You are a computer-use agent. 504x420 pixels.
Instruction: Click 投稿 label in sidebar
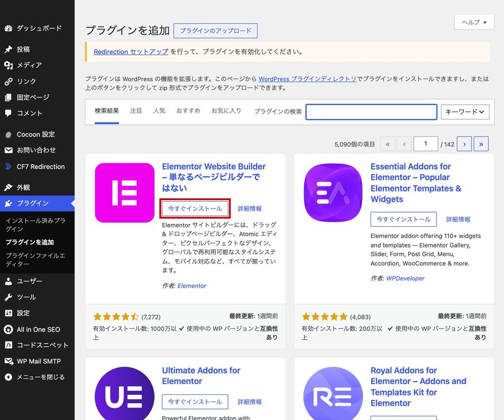pos(23,49)
